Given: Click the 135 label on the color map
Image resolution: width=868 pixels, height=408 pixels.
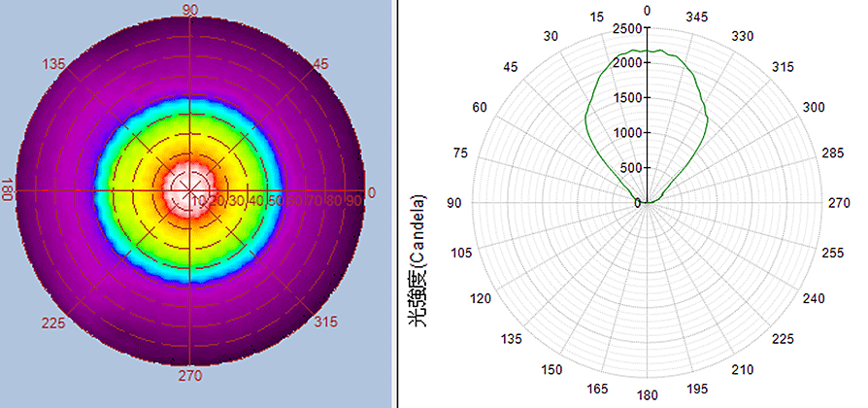Looking at the screenshot, I should coord(54,64).
